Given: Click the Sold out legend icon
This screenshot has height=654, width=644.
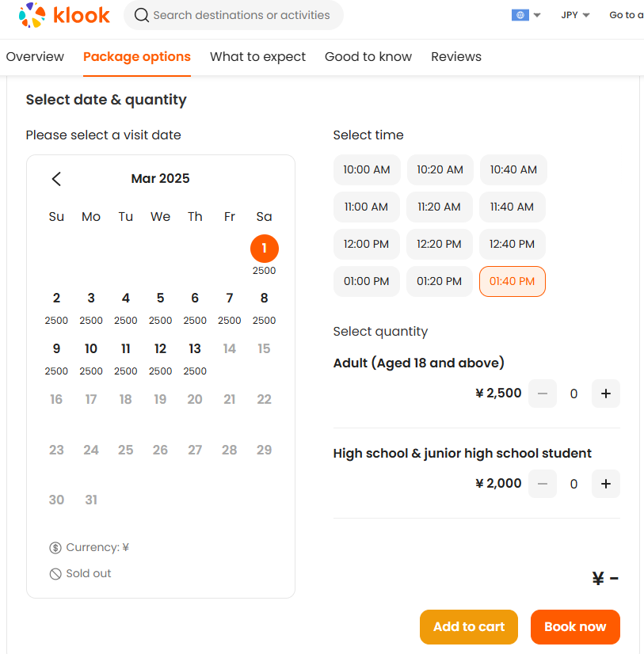Looking at the screenshot, I should click(x=55, y=574).
